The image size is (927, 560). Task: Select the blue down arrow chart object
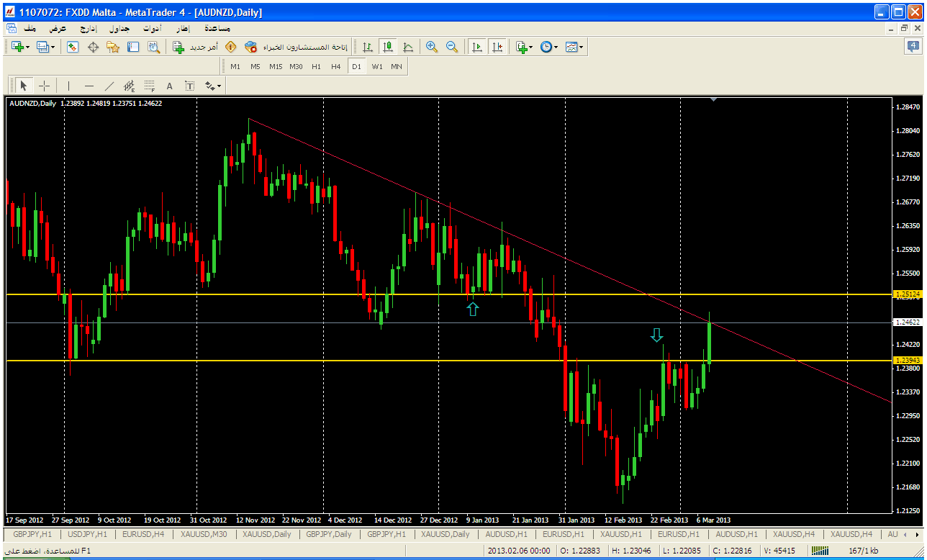tap(656, 335)
